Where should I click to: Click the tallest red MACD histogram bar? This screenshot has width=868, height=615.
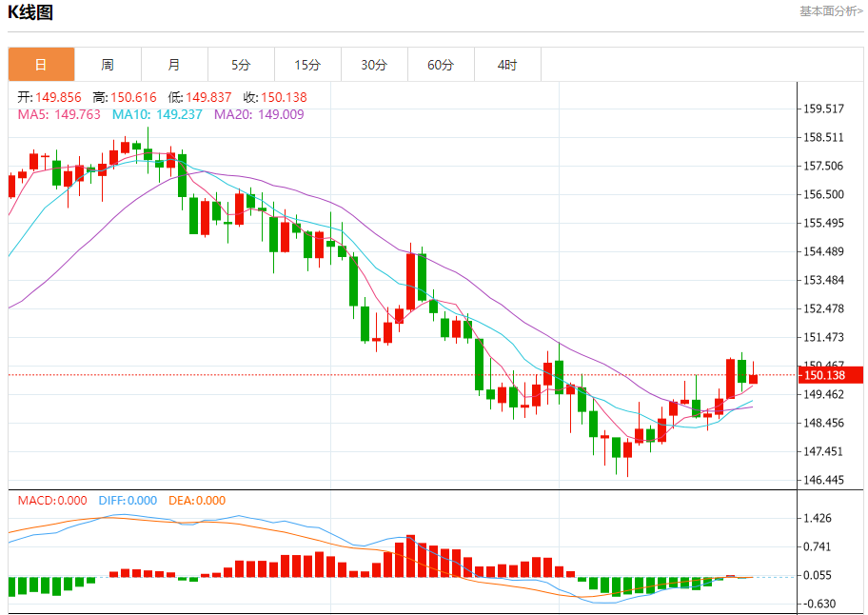[x=411, y=556]
